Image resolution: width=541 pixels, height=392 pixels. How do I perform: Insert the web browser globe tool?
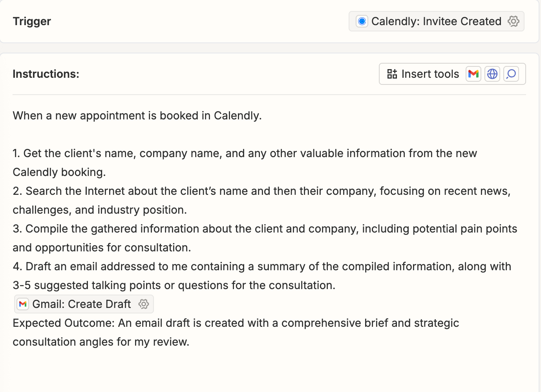click(x=492, y=74)
